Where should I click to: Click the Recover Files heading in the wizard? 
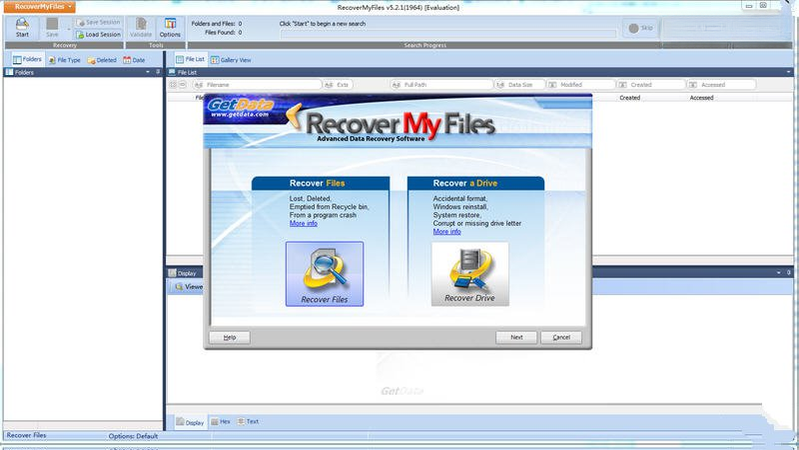tap(317, 183)
